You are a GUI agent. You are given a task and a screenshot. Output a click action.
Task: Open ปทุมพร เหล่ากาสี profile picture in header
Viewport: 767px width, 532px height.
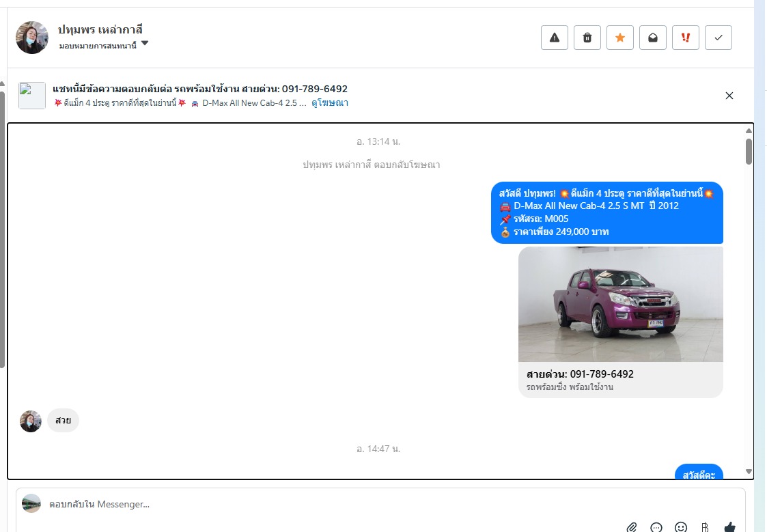tap(32, 38)
